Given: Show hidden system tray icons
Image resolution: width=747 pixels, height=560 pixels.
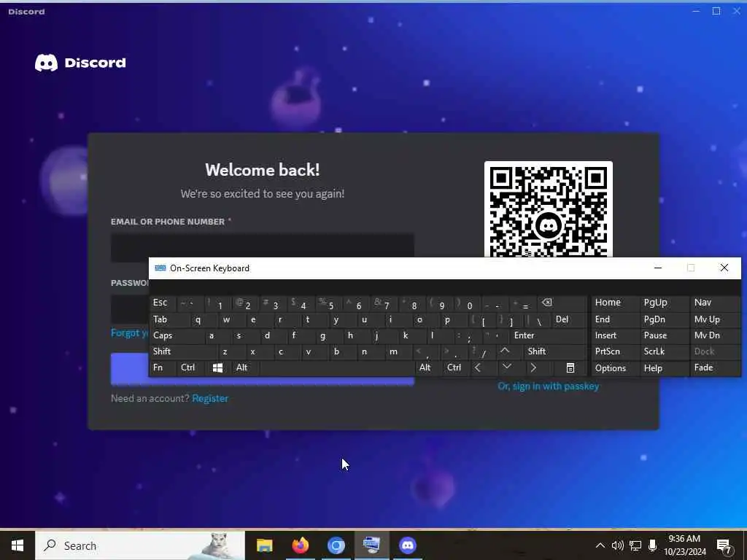Looking at the screenshot, I should pos(600,545).
